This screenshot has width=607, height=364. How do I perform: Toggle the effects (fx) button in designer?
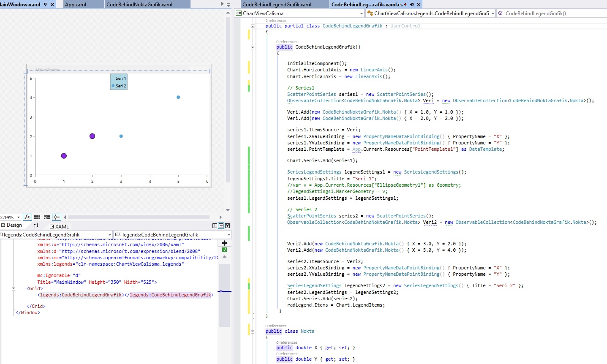27,217
